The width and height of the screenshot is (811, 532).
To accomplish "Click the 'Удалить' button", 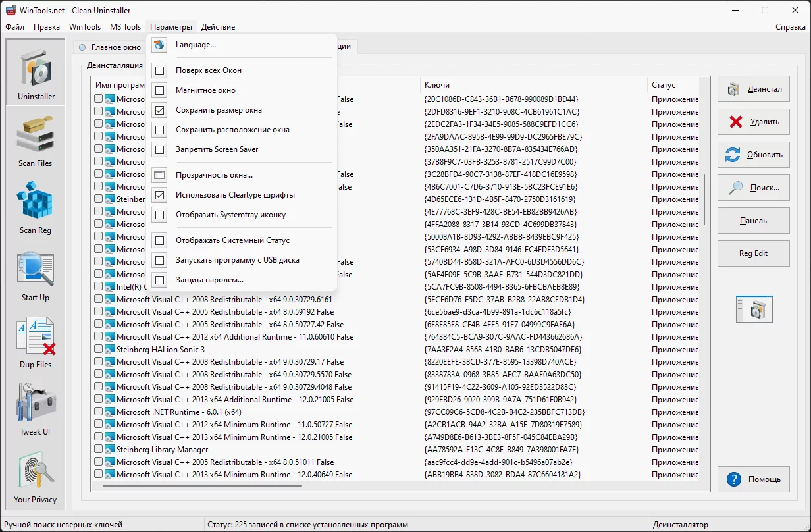I will click(x=754, y=122).
